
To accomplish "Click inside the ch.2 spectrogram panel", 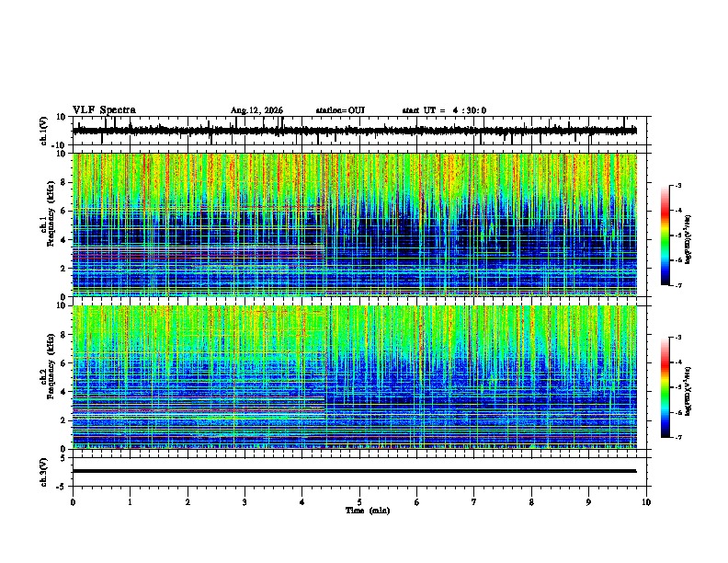I will click(355, 377).
